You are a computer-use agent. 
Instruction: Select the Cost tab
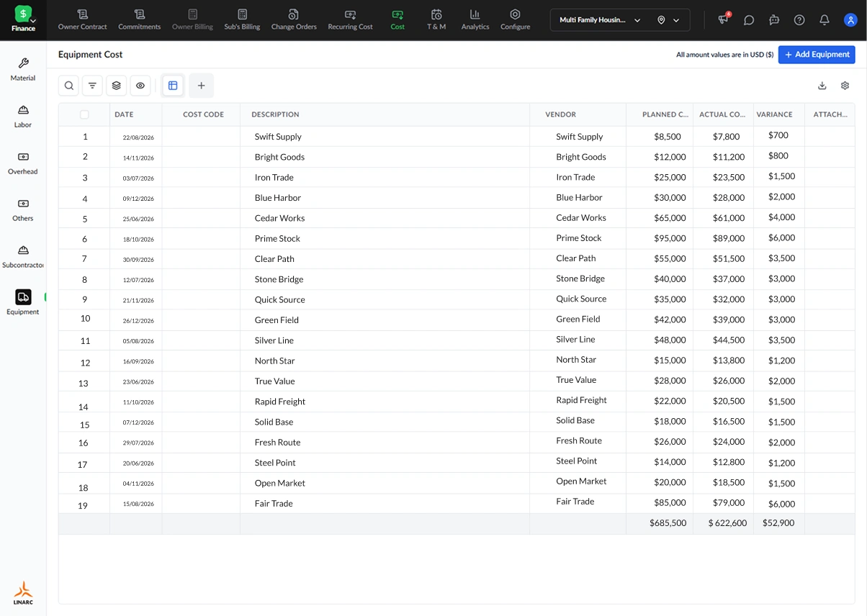tap(397, 19)
